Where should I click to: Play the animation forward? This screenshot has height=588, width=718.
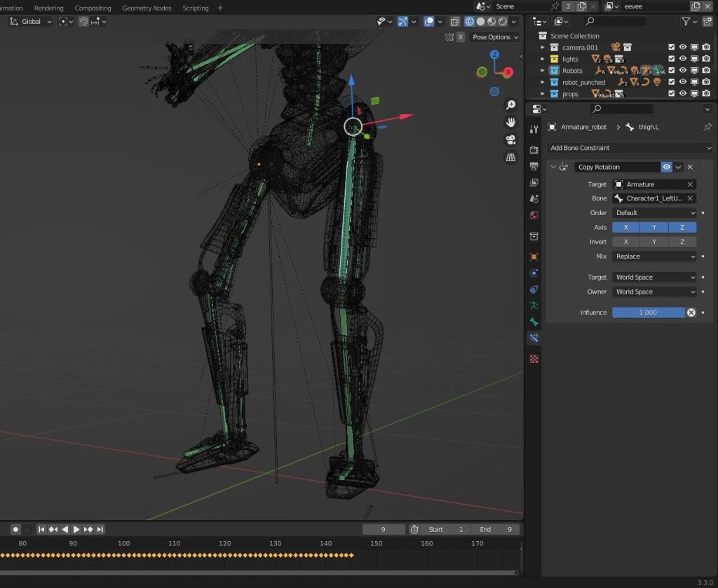click(76, 529)
